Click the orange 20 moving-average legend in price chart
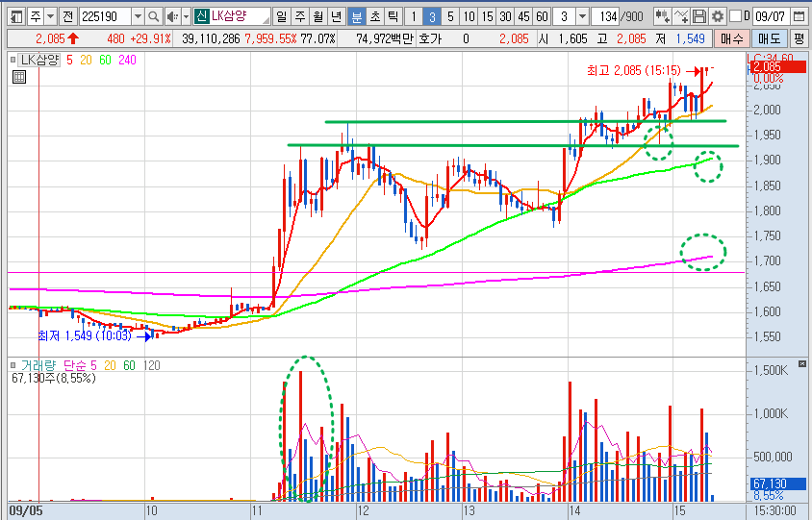Screen dimensions: 812x520 tap(86, 60)
